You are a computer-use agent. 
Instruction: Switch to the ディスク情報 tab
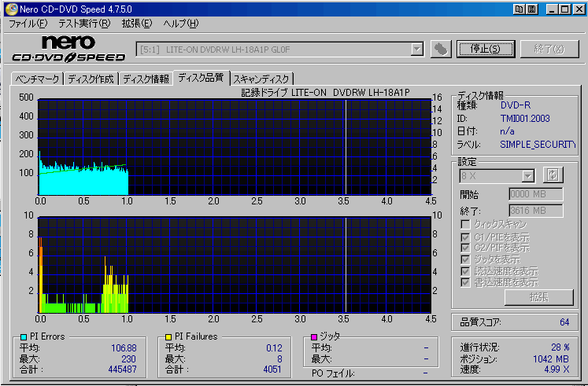click(146, 79)
